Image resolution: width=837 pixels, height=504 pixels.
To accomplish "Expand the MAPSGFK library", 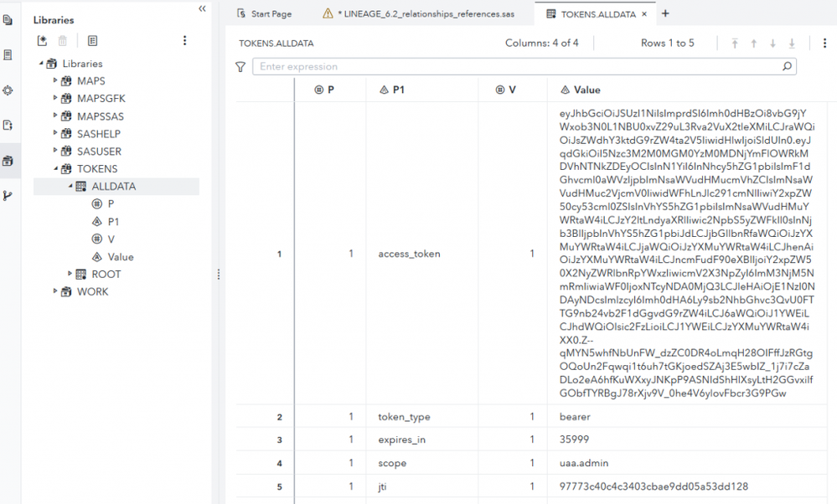I will [x=55, y=98].
